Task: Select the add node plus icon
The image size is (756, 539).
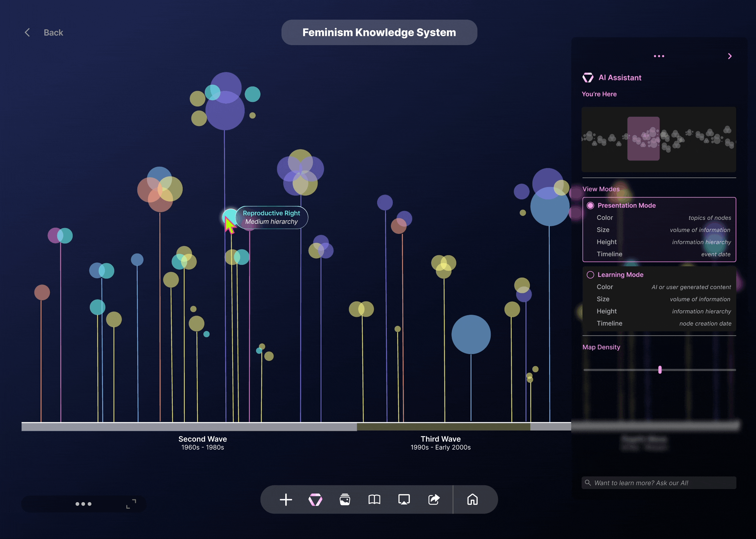Action: 286,499
